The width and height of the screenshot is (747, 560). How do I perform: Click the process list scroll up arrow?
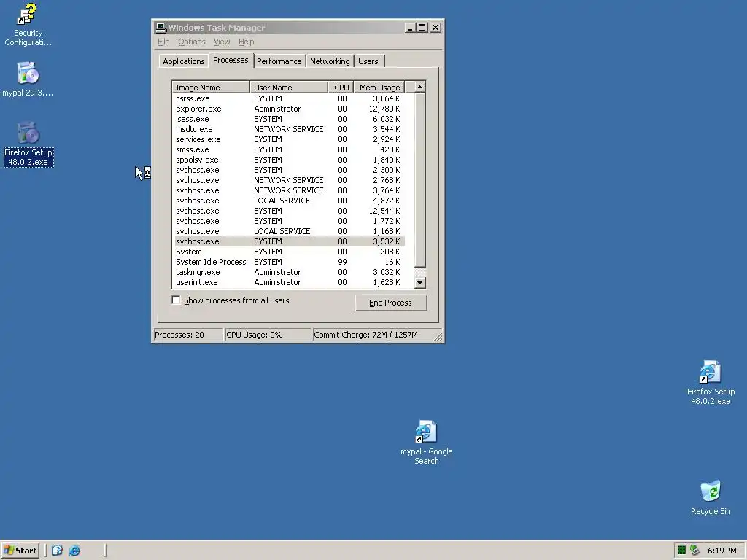click(419, 87)
